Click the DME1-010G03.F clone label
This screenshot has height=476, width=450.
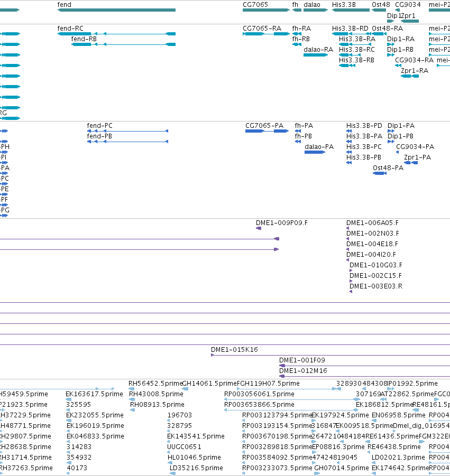coord(375,265)
